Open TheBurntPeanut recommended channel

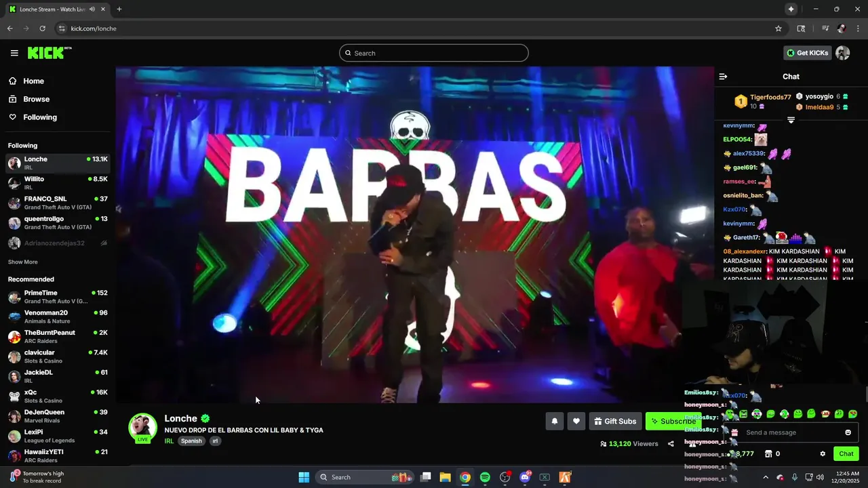58,336
